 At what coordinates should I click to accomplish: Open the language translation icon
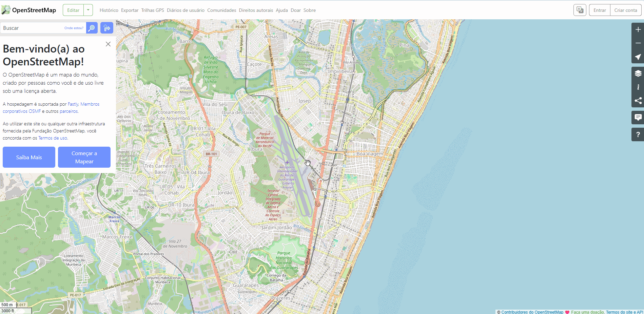coord(580,10)
